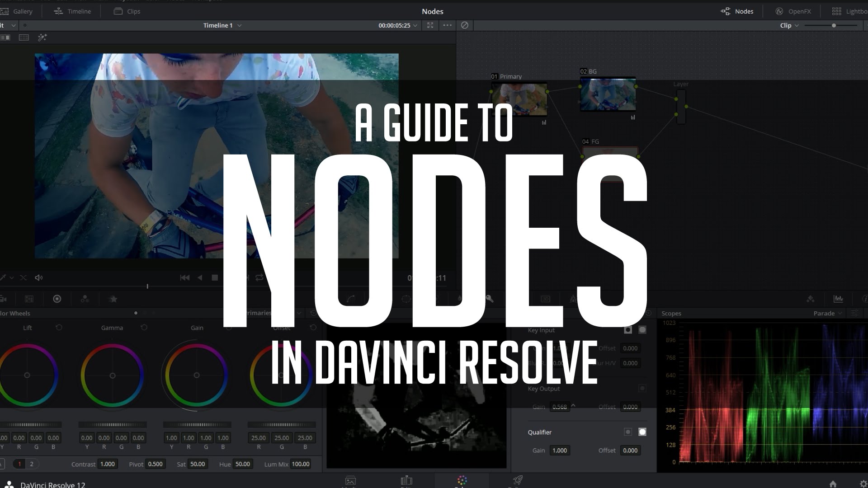Reset the Lift color wheel
Screen dimensions: 868x488
click(x=59, y=328)
